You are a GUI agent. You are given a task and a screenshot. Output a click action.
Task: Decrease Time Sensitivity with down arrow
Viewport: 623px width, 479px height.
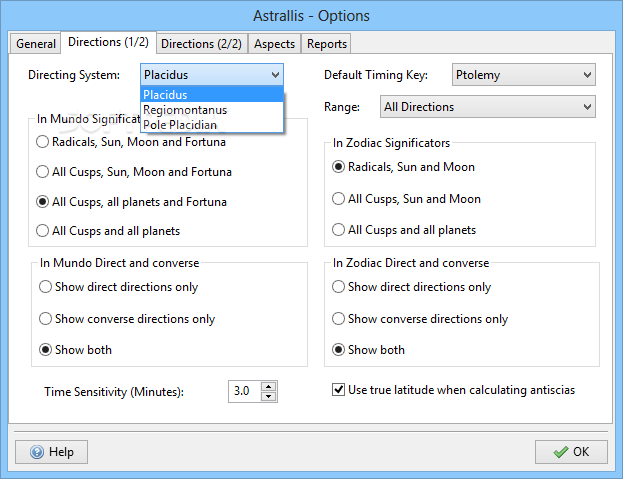[269, 396]
